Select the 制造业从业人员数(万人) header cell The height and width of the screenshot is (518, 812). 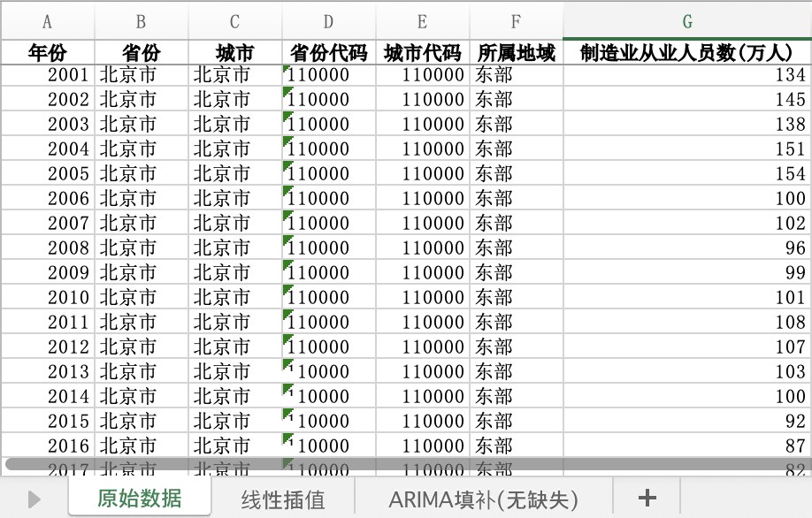(687, 52)
